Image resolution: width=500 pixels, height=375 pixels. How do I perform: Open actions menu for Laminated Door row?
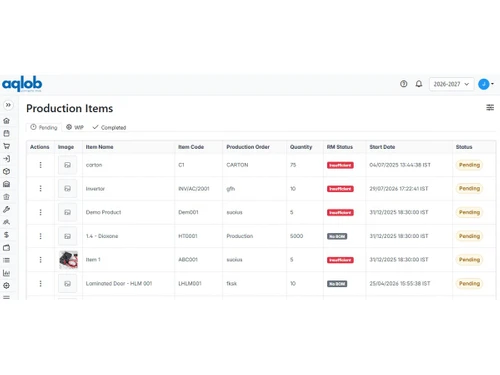[x=40, y=284]
